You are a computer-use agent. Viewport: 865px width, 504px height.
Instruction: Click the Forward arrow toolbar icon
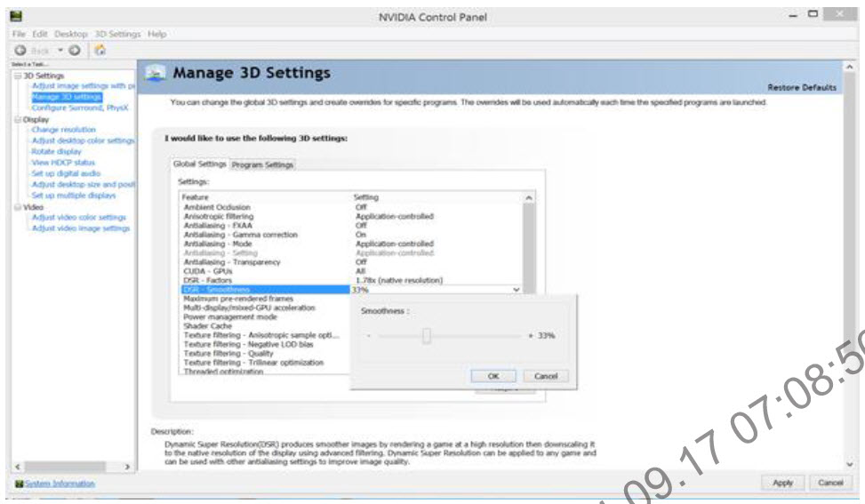(x=75, y=50)
